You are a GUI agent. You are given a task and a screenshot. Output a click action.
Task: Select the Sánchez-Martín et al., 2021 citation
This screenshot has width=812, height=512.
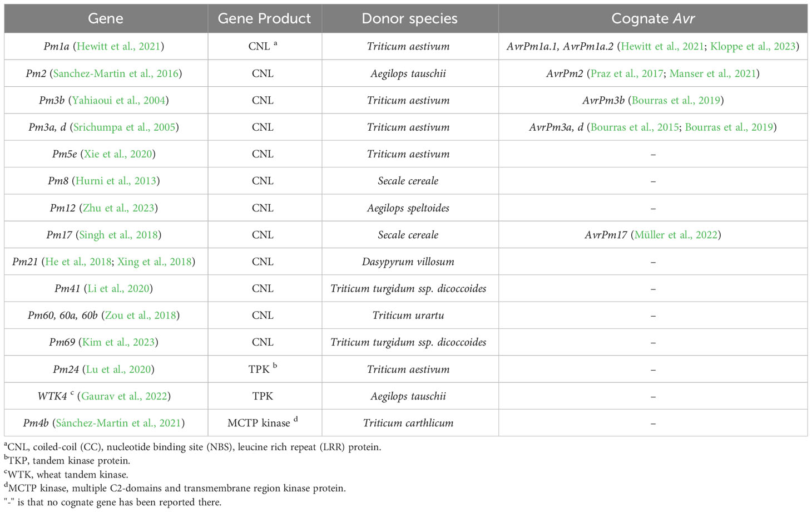point(118,423)
